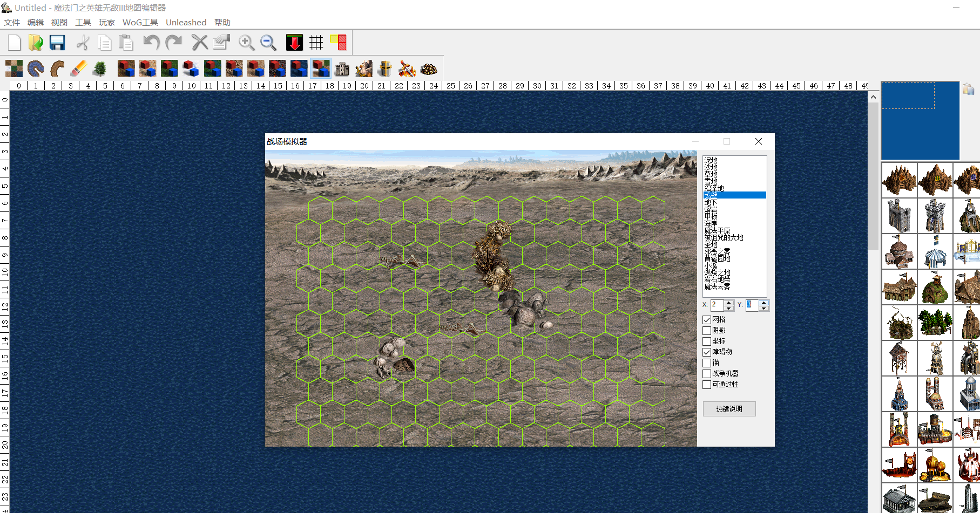Select 熔岩 in the terrain list

[x=711, y=209]
